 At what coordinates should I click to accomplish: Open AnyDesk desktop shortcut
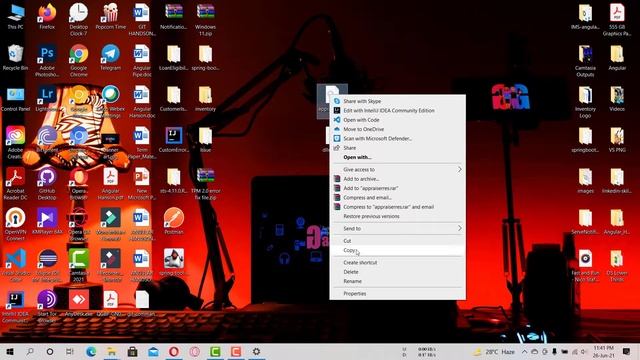(79, 304)
